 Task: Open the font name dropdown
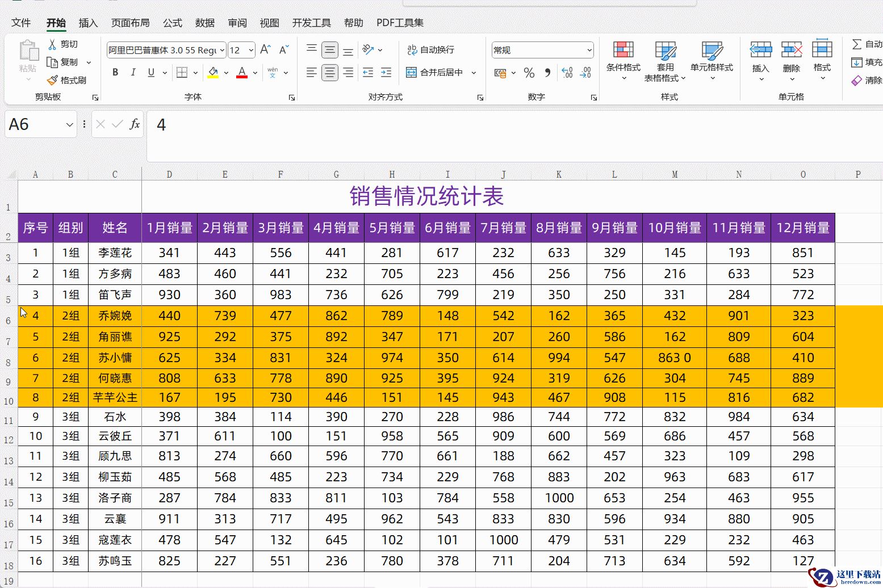coord(222,50)
